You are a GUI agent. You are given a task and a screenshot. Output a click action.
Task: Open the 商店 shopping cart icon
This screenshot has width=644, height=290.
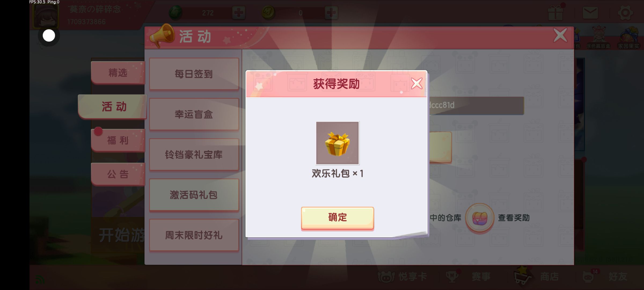(x=522, y=276)
